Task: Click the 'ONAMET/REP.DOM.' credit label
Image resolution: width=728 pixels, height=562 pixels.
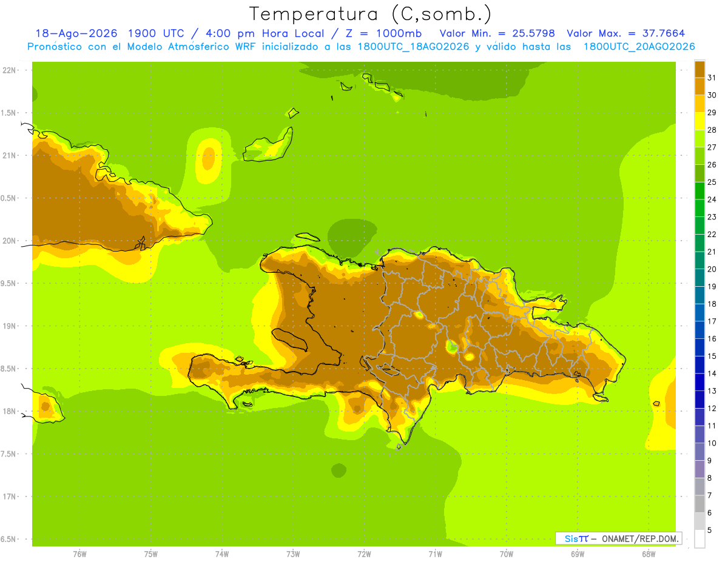Action: coord(640,538)
